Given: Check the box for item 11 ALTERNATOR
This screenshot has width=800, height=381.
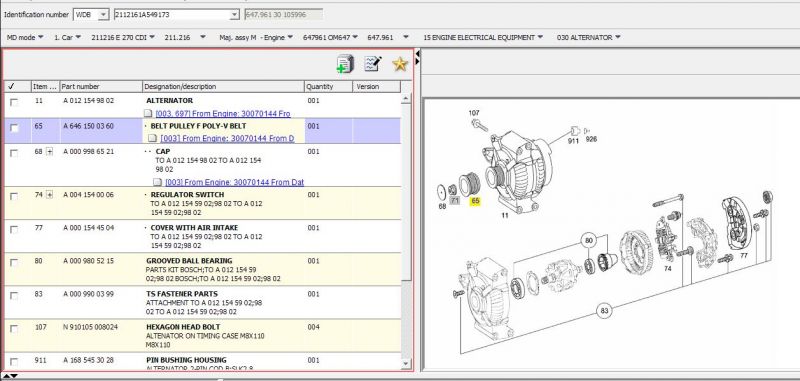Looking at the screenshot, I should [x=14, y=102].
